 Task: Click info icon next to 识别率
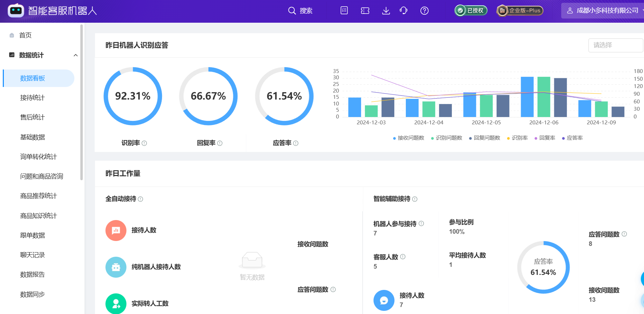point(144,143)
